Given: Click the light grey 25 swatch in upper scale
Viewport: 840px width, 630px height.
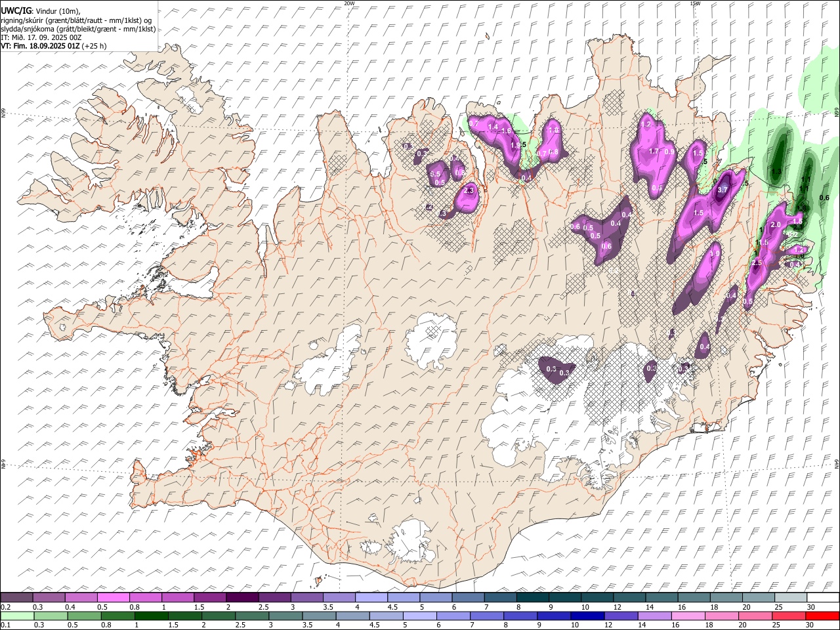Looking at the screenshot, I should 790,598.
